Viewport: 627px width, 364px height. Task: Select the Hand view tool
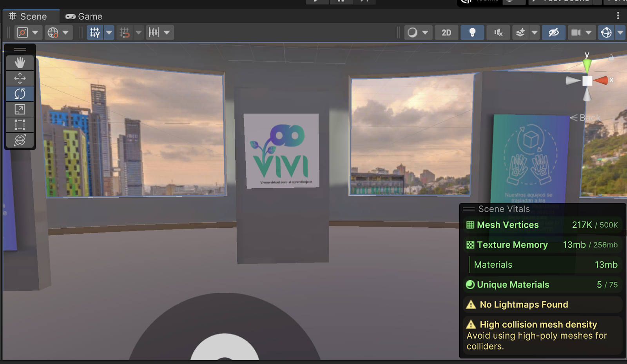[x=20, y=63]
